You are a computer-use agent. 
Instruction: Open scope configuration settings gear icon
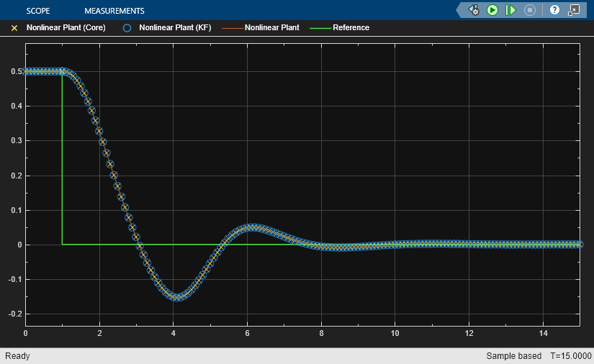[474, 10]
